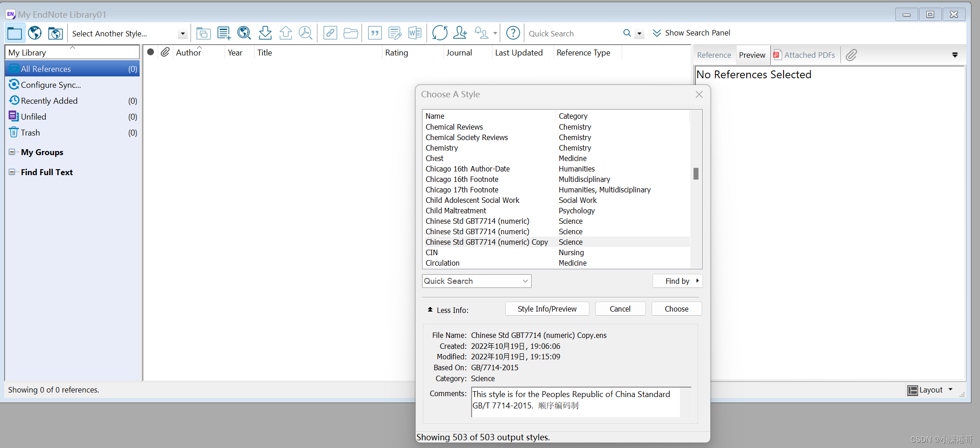This screenshot has height=448, width=980.
Task: Click the Export toolbar icon
Action: [286, 33]
